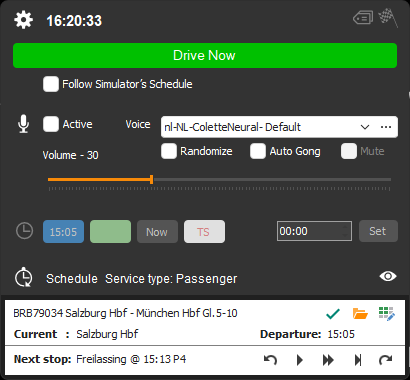The height and width of the screenshot is (380, 410).
Task: Click the volume slider handle
Action: coord(152,179)
